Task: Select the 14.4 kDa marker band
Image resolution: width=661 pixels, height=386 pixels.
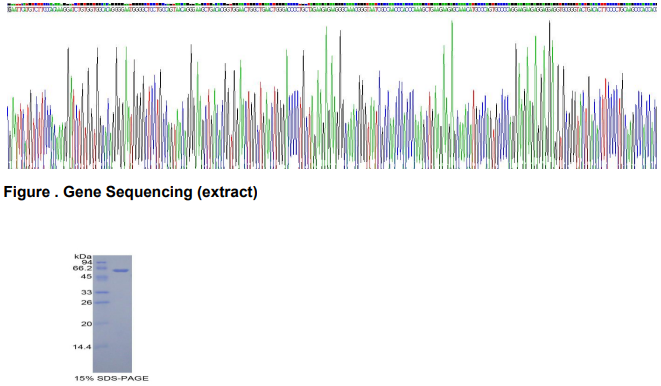Action: tap(101, 346)
